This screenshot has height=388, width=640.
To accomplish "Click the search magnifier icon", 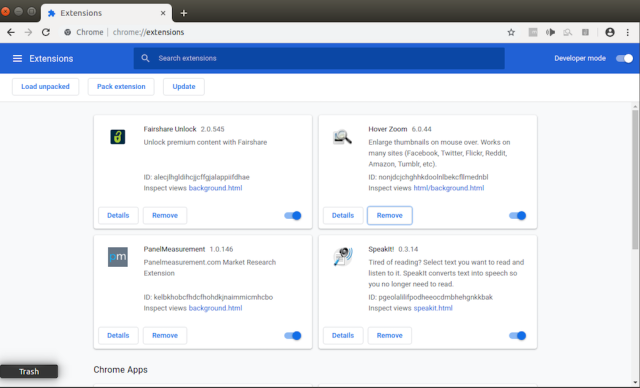I will [145, 58].
